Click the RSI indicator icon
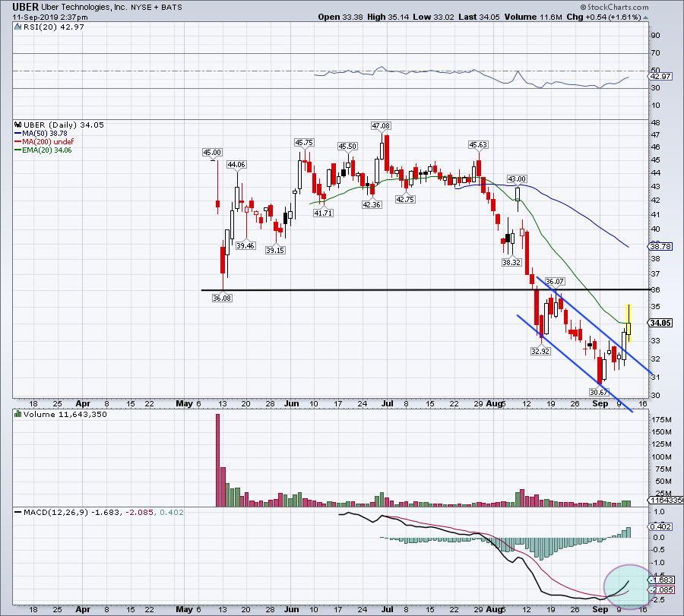The width and height of the screenshot is (684, 616). click(x=17, y=27)
